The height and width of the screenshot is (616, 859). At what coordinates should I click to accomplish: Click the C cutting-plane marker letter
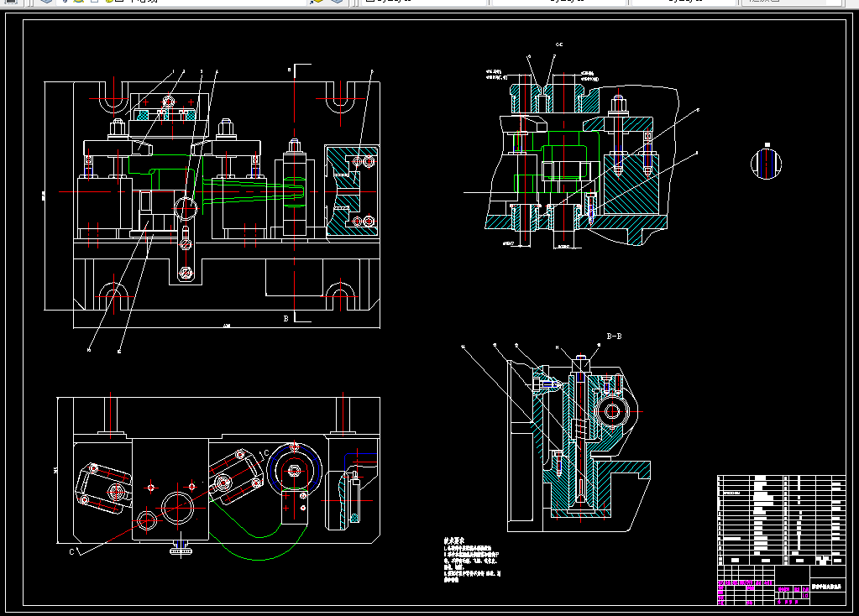coord(71,551)
